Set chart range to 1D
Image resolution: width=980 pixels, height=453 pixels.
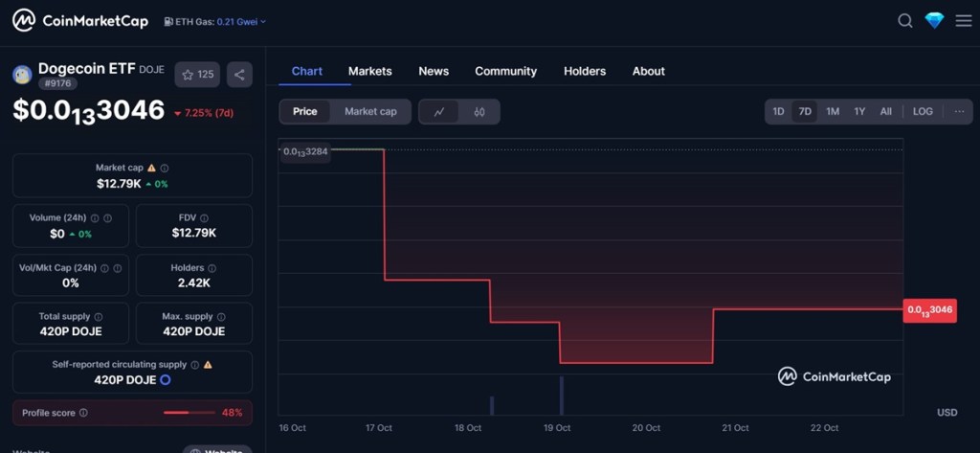point(778,112)
